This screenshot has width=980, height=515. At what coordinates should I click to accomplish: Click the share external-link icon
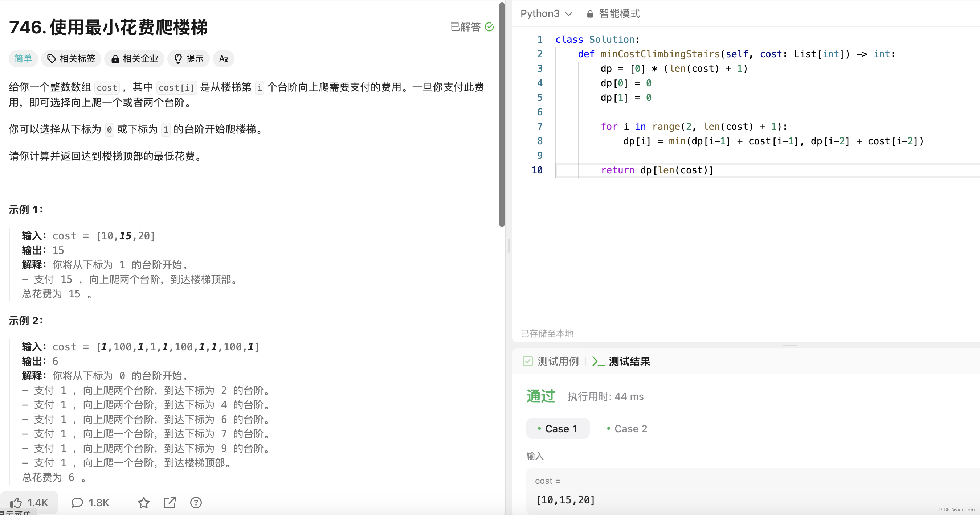[x=170, y=503]
